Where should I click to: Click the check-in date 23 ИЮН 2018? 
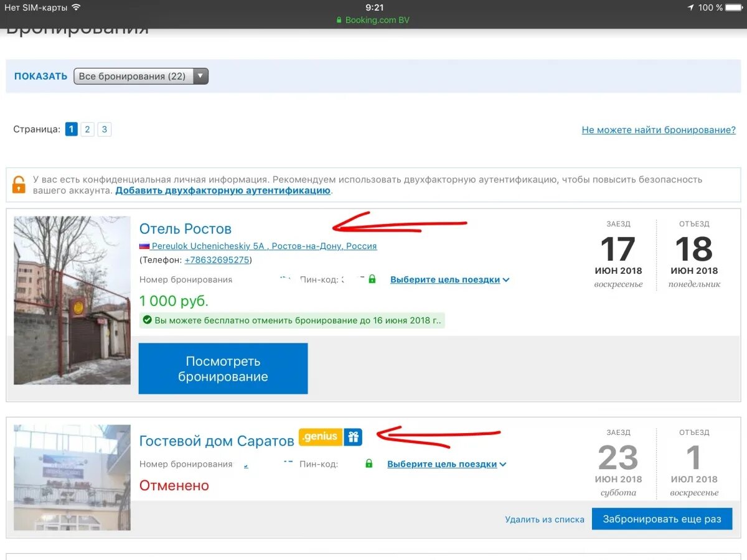(x=618, y=463)
